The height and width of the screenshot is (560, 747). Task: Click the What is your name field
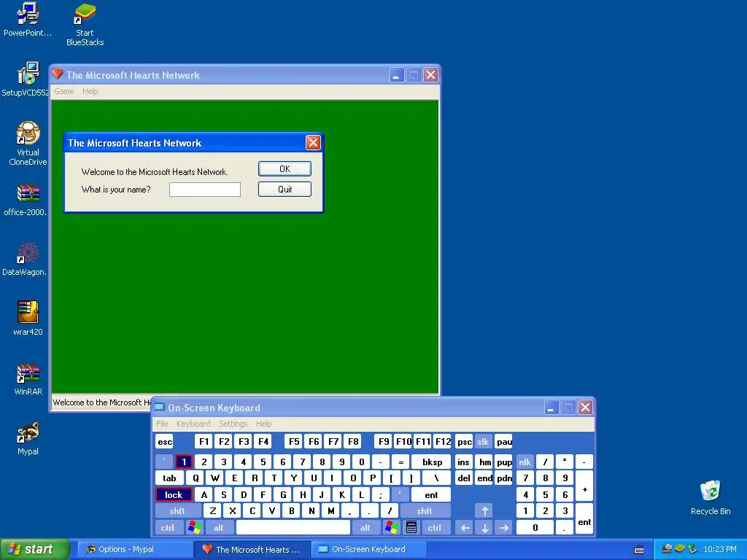point(205,190)
